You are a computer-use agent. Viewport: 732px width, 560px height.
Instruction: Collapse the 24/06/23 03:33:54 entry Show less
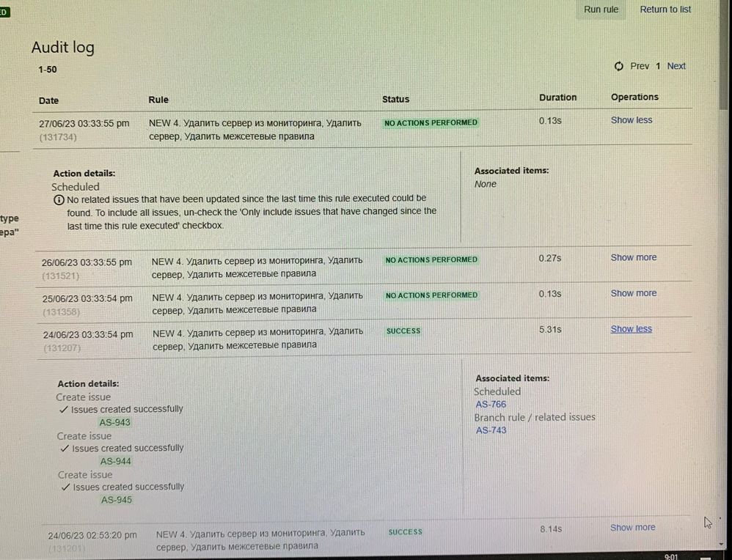[x=632, y=329]
